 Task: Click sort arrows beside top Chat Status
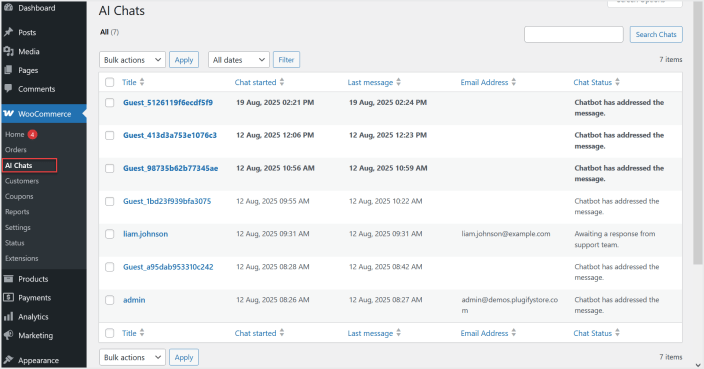(x=617, y=82)
